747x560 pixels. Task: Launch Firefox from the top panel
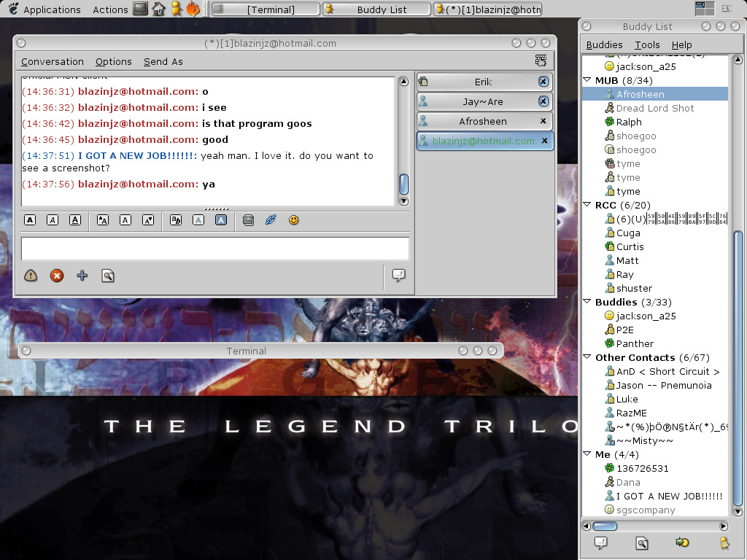tap(193, 9)
